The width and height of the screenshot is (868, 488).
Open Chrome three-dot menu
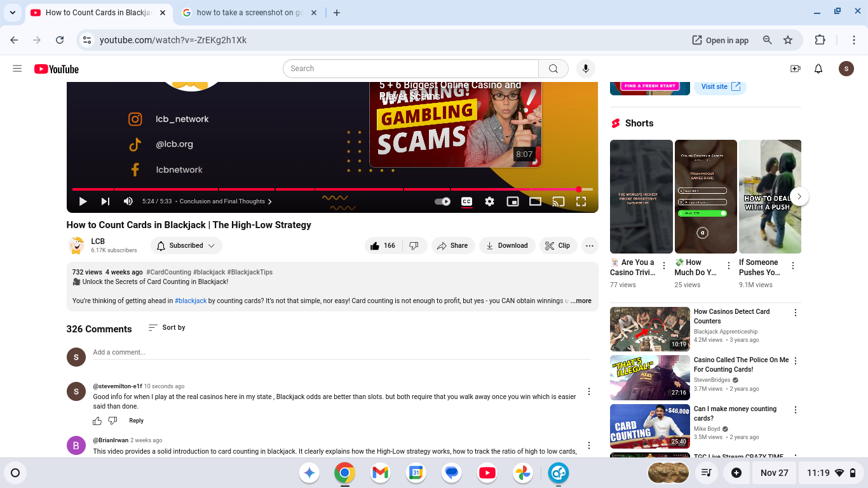tap(855, 40)
